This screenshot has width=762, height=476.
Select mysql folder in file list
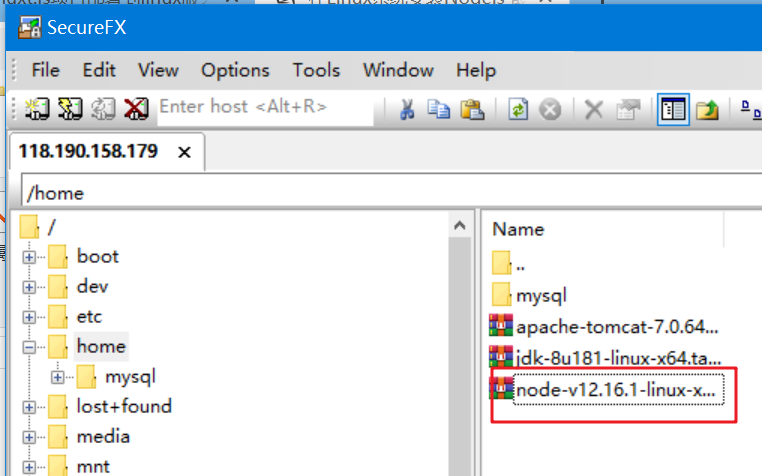point(541,296)
